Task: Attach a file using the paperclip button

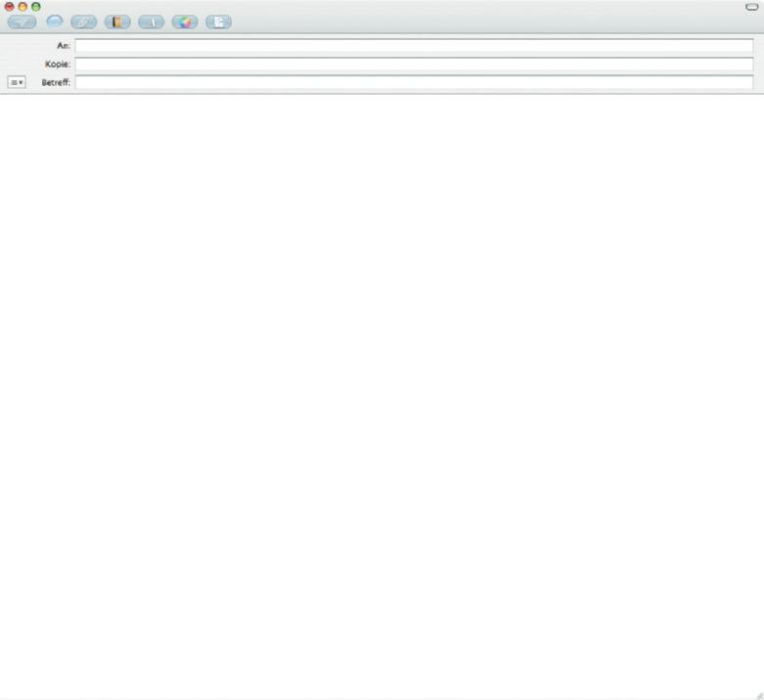Action: click(84, 22)
